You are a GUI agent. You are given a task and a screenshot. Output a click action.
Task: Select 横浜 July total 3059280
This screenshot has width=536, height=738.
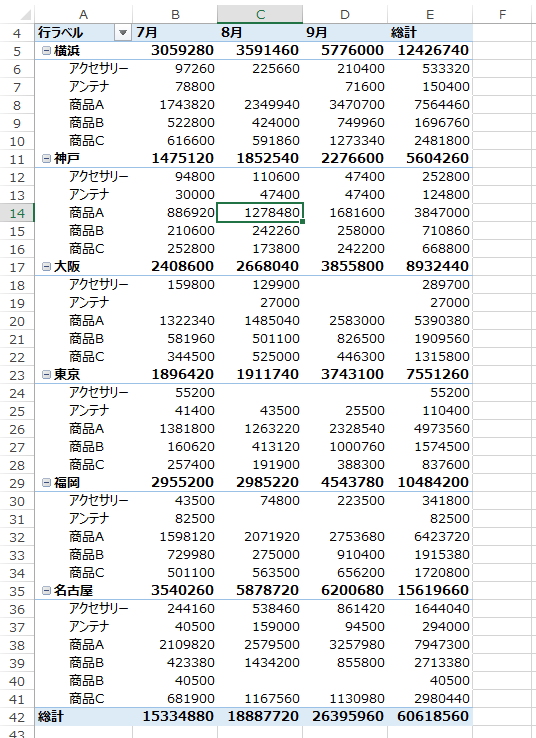point(175,50)
